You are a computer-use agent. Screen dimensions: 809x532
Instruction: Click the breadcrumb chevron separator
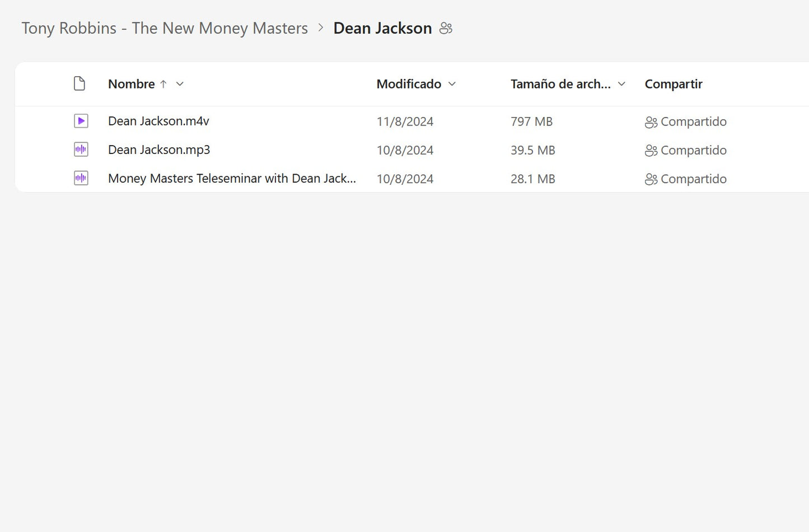coord(321,28)
